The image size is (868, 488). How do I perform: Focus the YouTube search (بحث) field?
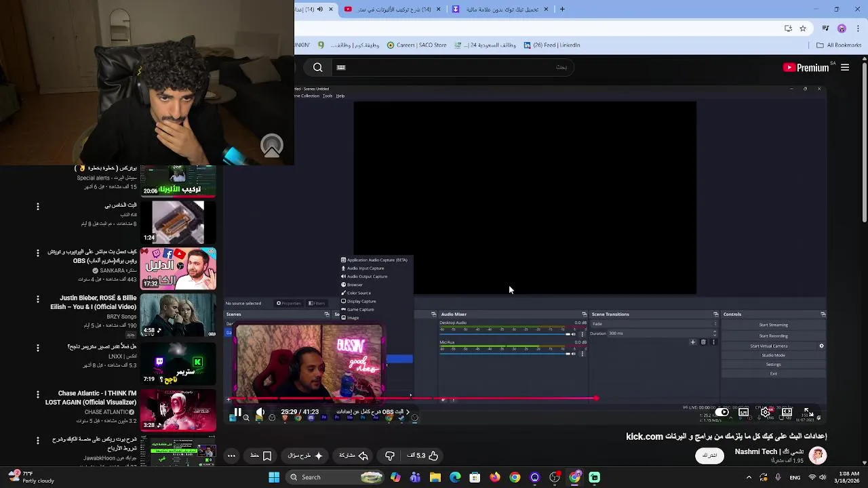453,67
